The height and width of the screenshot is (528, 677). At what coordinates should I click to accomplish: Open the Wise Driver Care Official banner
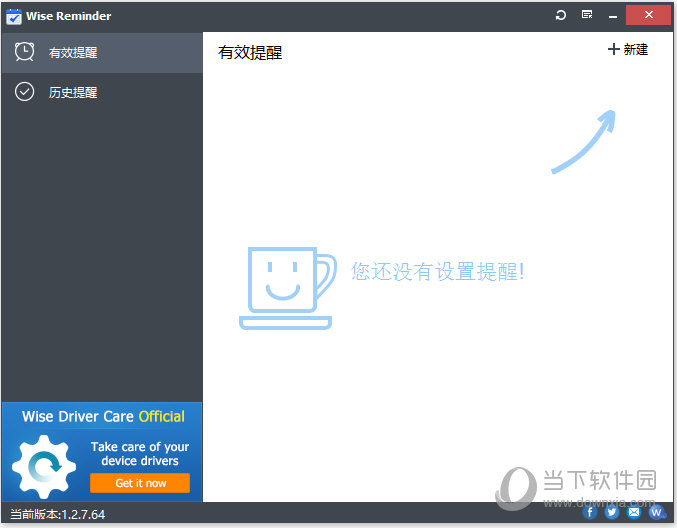102,452
